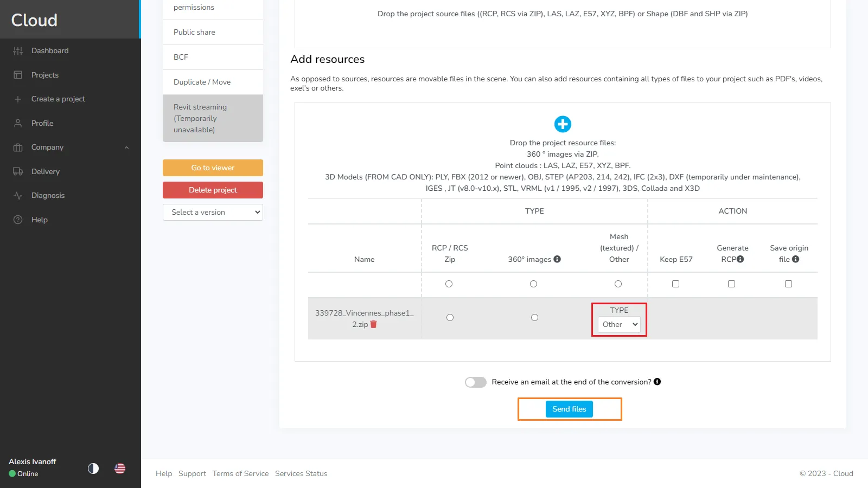Open Dashboard from the sidebar
Screen dimensions: 868x488
coord(50,50)
